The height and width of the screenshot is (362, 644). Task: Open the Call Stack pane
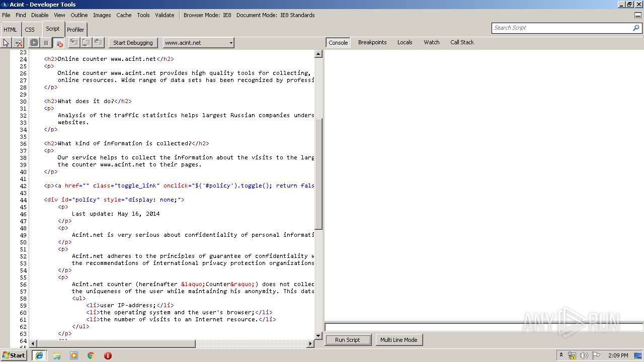462,42
